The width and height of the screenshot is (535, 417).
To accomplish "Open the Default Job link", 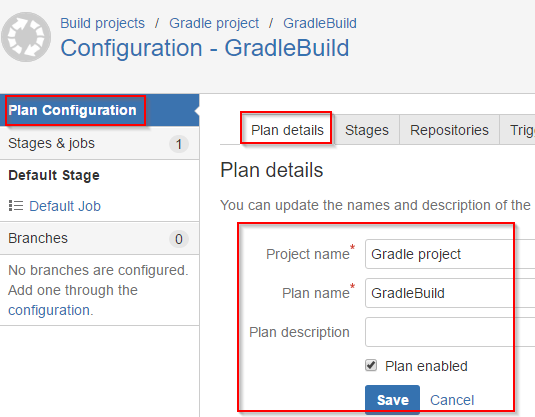I will (x=65, y=206).
